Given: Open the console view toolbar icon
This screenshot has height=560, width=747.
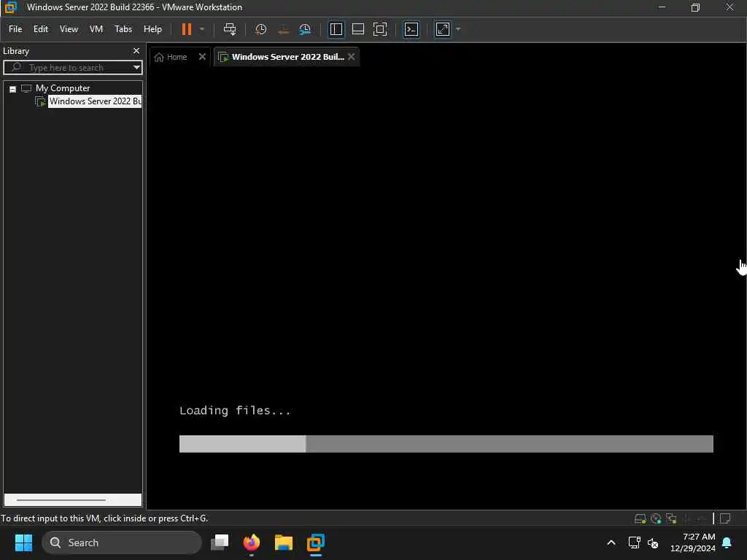Looking at the screenshot, I should click(x=411, y=29).
